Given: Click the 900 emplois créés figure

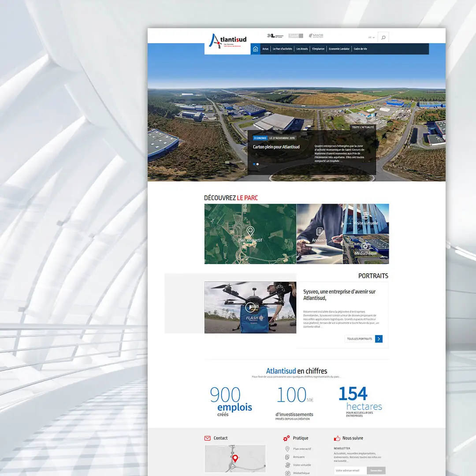Looking at the screenshot, I should tap(231, 402).
